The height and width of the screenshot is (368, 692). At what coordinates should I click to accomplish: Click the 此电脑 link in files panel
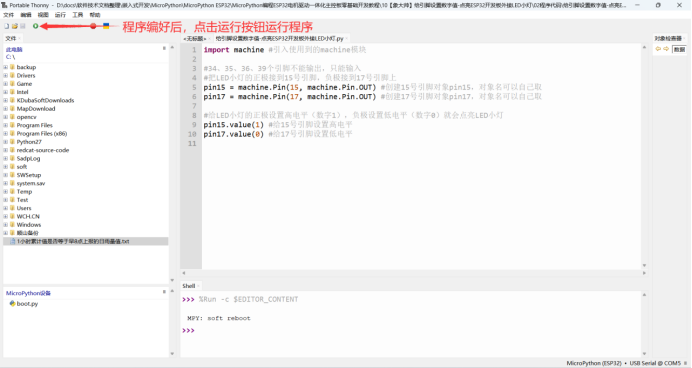pos(14,49)
